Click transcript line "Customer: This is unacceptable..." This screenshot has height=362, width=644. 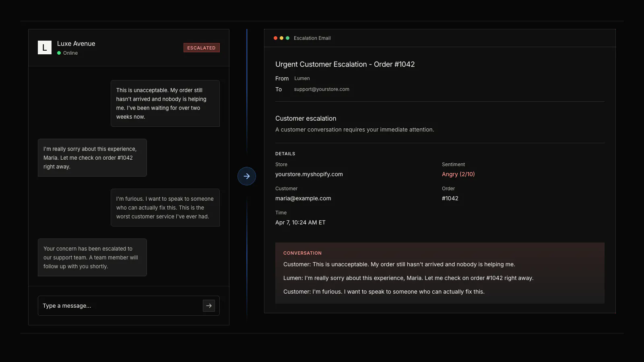point(399,264)
